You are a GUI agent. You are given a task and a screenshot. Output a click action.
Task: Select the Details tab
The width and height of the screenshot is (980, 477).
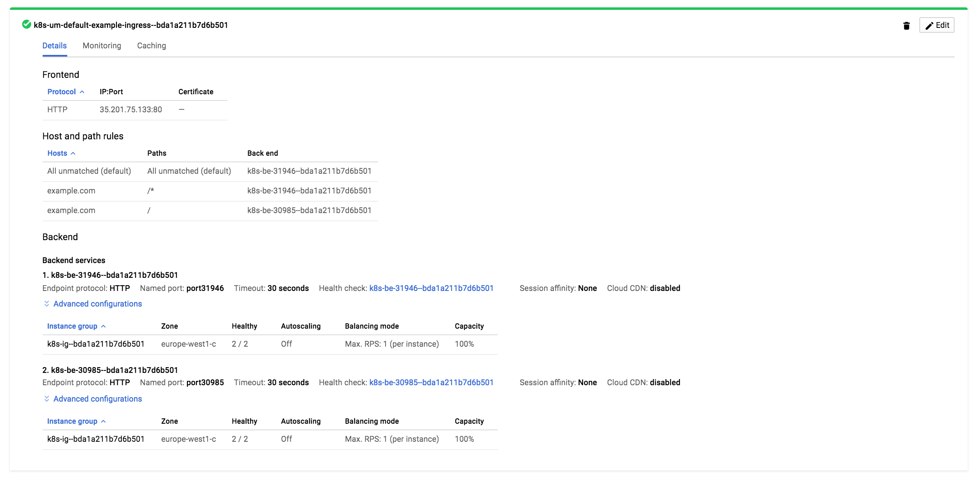(55, 45)
